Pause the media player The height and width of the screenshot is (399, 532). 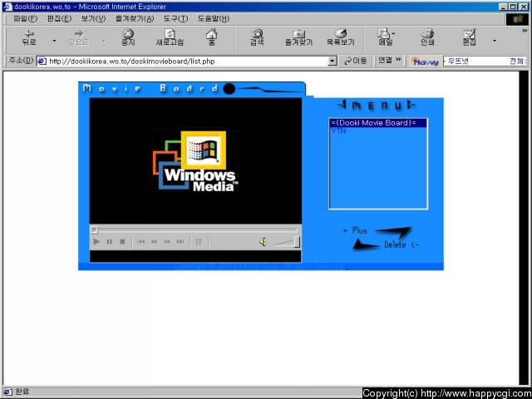pyautogui.click(x=110, y=242)
